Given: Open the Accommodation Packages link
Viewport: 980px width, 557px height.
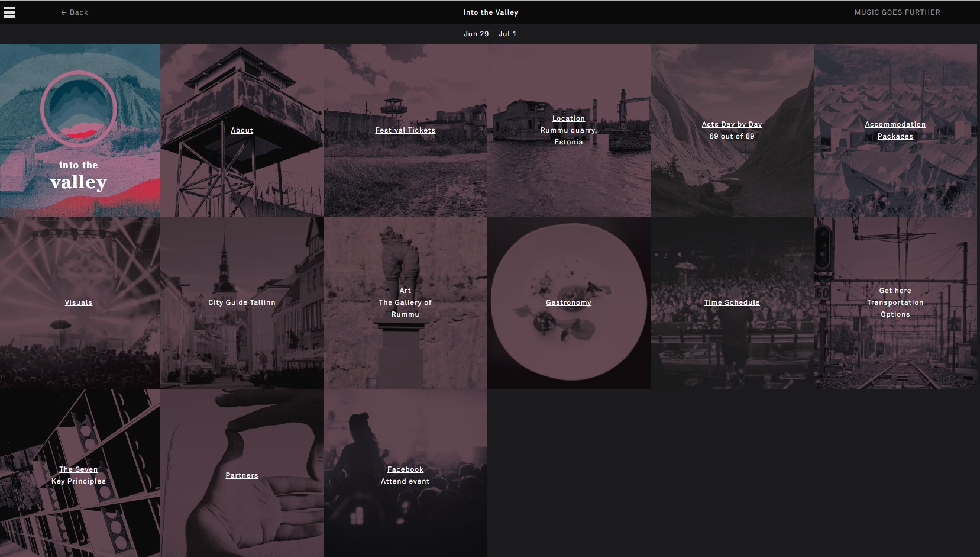Looking at the screenshot, I should pyautogui.click(x=895, y=130).
